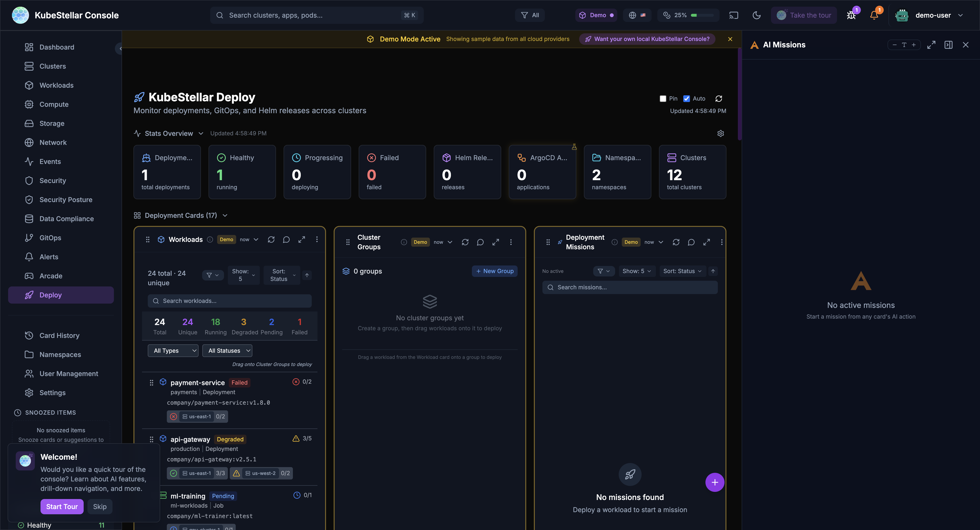The width and height of the screenshot is (980, 530).
Task: Click the screen cast icon in the top bar
Action: 734,15
